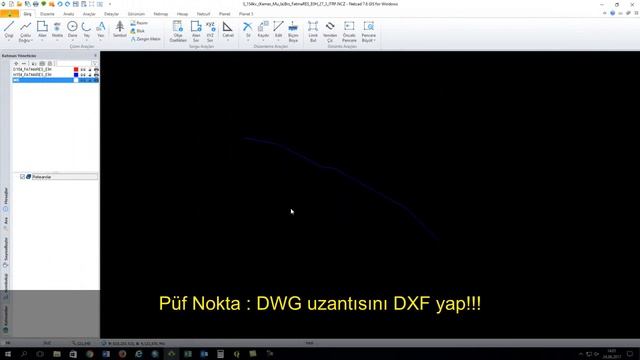Open the Hesap ribbon tab
The height and width of the screenshot is (360, 640).
[x=182, y=14]
